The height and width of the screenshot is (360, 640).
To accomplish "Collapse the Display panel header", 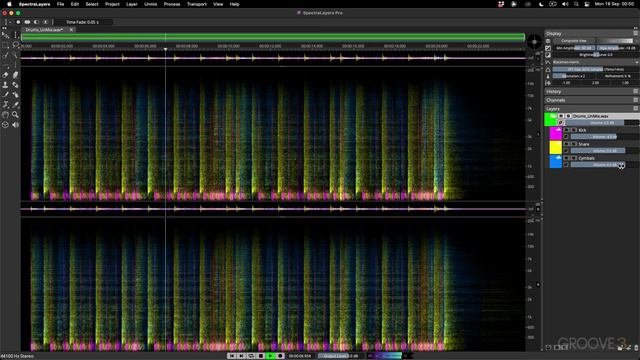I will (x=589, y=33).
